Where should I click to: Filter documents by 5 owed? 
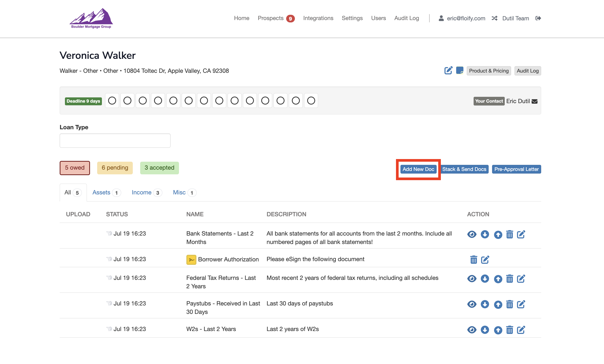75,168
